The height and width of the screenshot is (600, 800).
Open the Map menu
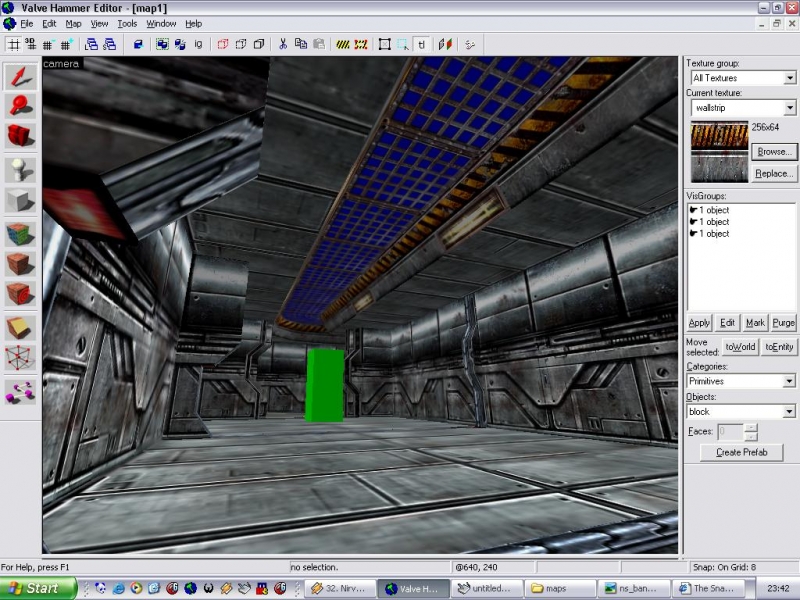[73, 23]
